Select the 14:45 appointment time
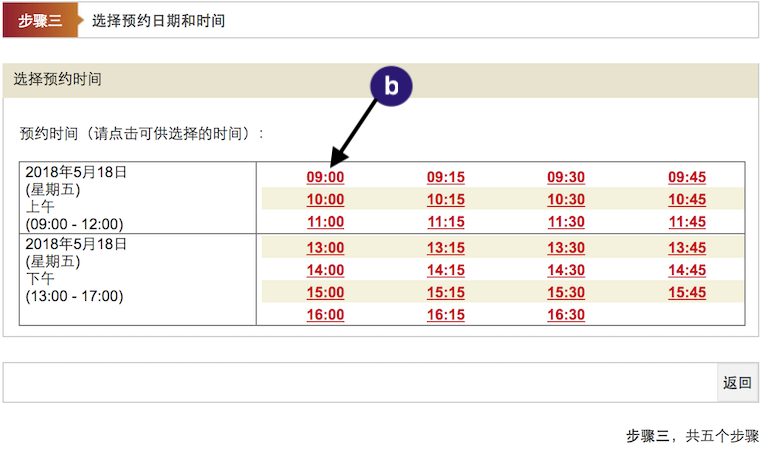The width and height of the screenshot is (763, 450). point(687,270)
